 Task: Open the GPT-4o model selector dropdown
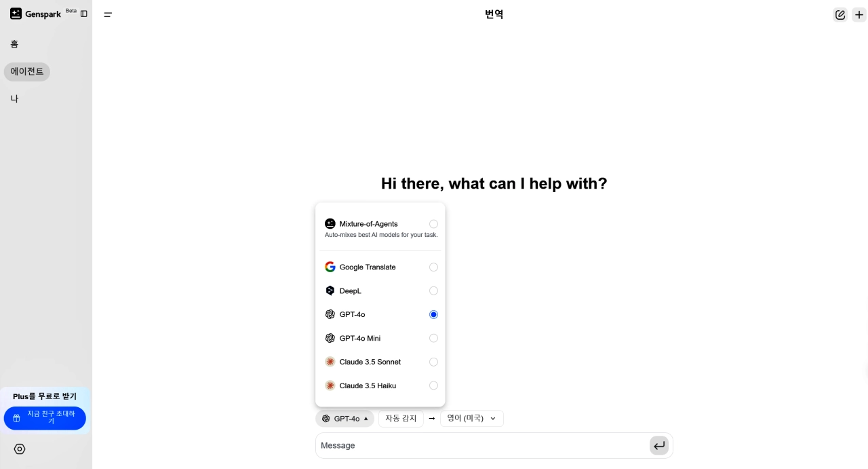click(345, 418)
